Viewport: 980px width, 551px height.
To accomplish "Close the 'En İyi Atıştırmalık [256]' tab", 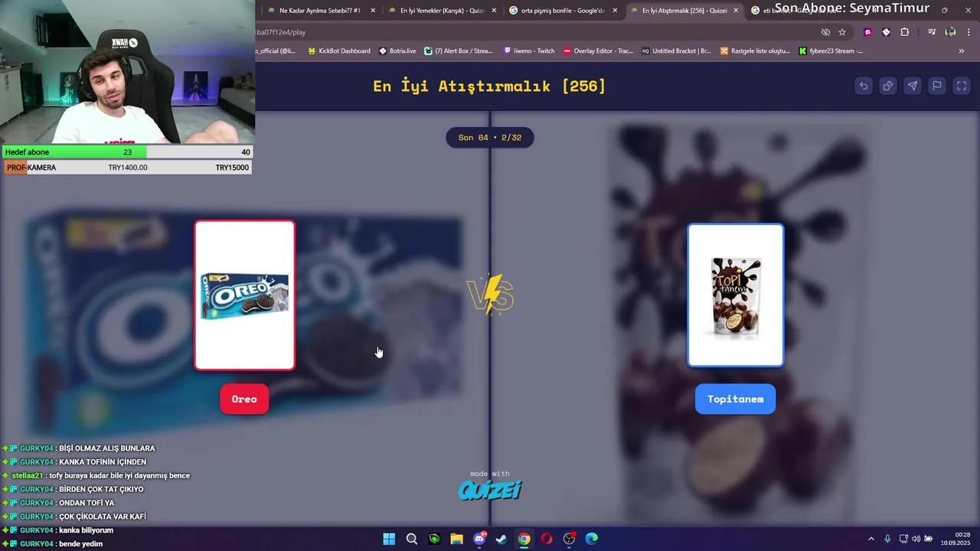I will coord(737,11).
